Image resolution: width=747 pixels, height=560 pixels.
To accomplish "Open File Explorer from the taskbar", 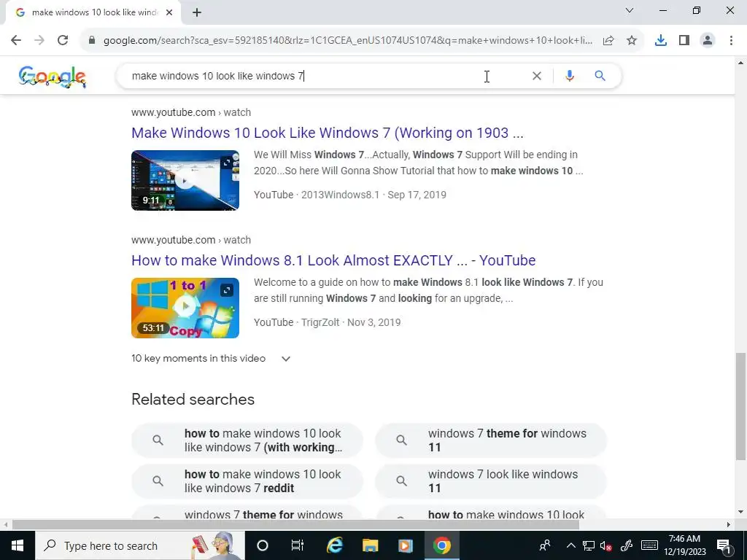I will pos(370,545).
